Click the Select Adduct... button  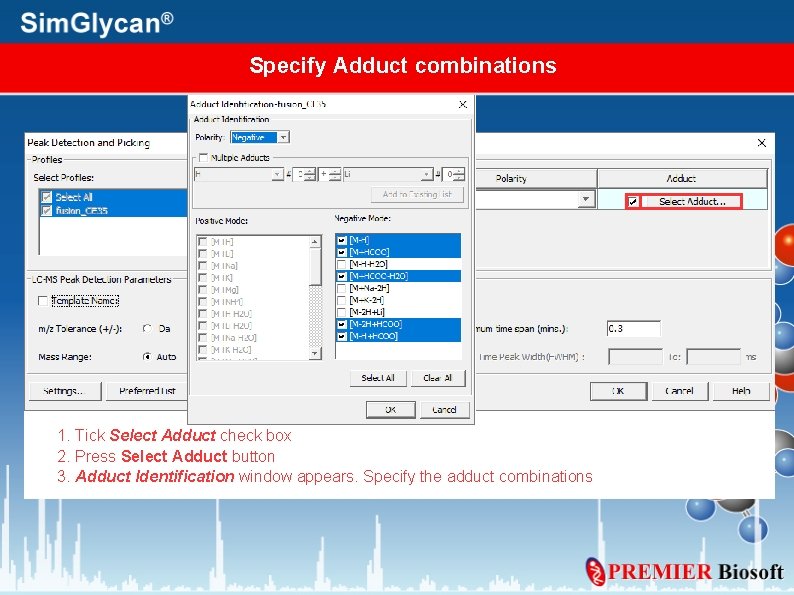tap(692, 202)
